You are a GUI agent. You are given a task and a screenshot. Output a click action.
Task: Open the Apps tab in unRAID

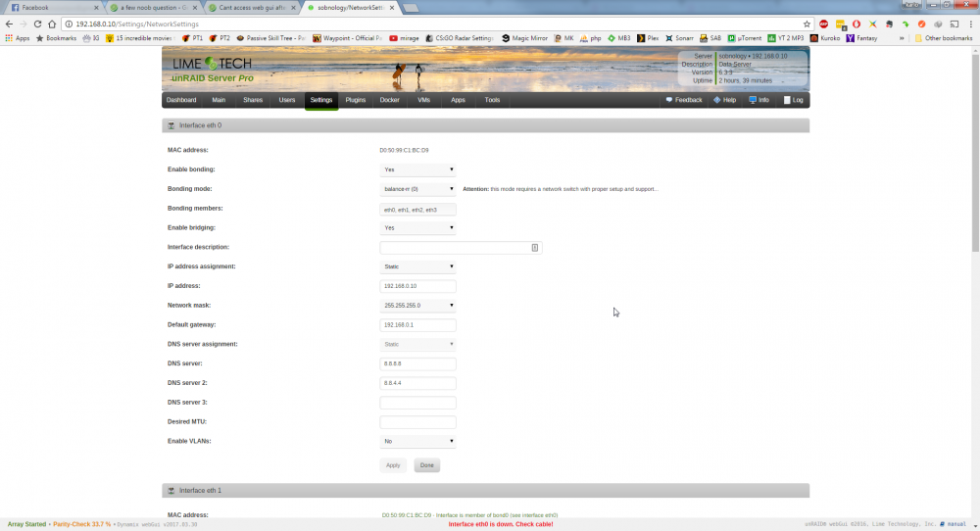[x=458, y=100]
